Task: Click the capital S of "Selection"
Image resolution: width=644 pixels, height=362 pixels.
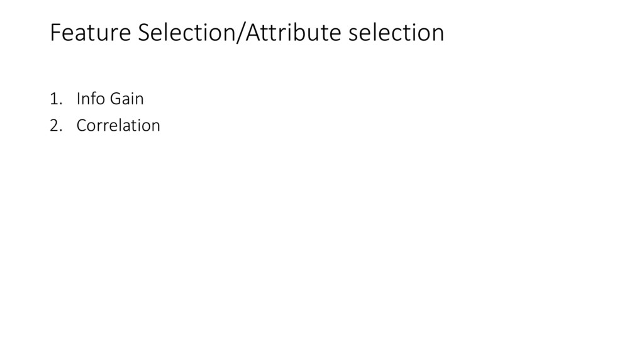Action: coord(144,33)
